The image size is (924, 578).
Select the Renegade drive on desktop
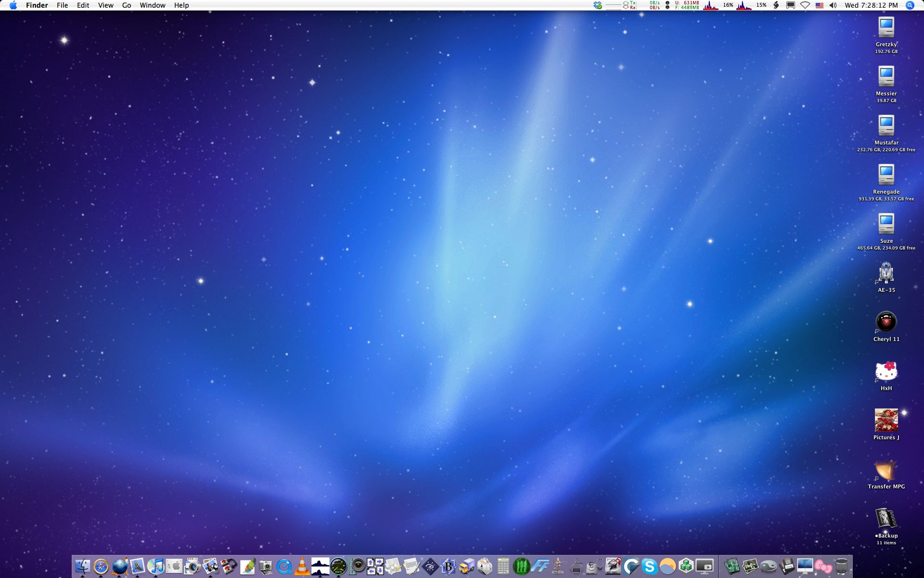(886, 175)
